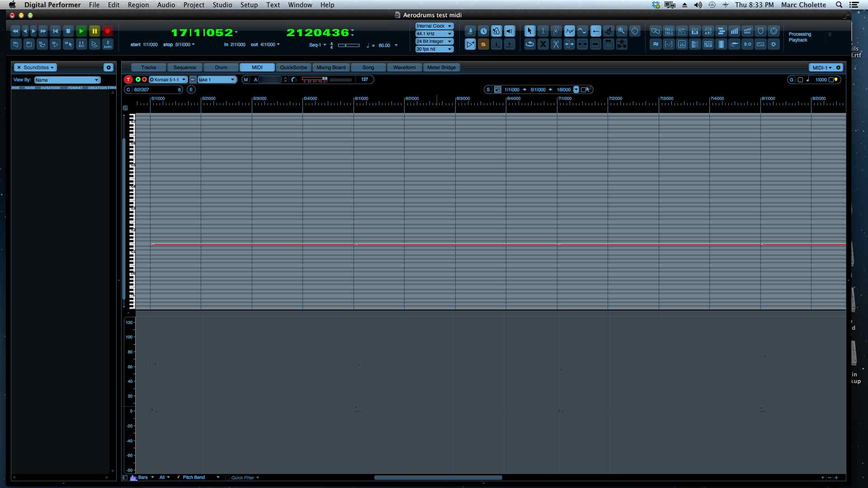
Task: Switch to the Meter Bridge tab
Action: 441,68
